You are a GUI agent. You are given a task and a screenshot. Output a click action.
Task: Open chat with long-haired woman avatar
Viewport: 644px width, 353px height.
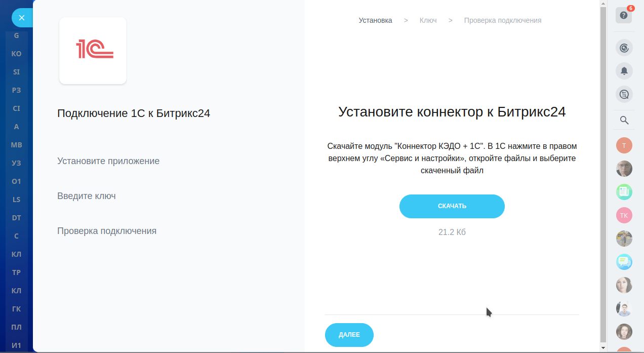624,285
